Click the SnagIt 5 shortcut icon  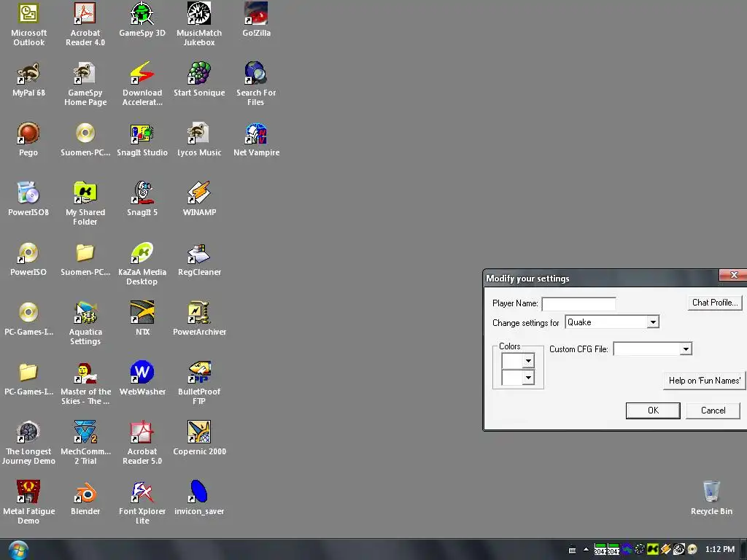(x=142, y=192)
